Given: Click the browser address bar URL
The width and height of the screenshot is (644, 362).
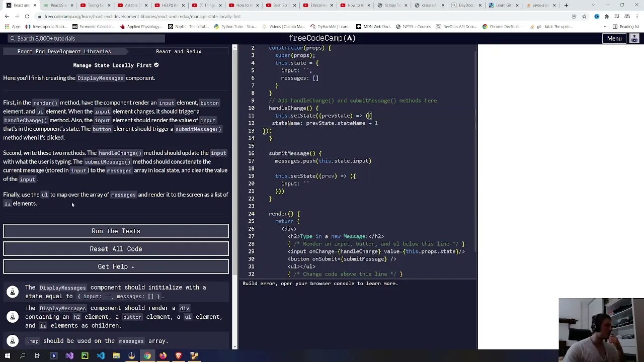Looking at the screenshot, I should tap(142, 16).
